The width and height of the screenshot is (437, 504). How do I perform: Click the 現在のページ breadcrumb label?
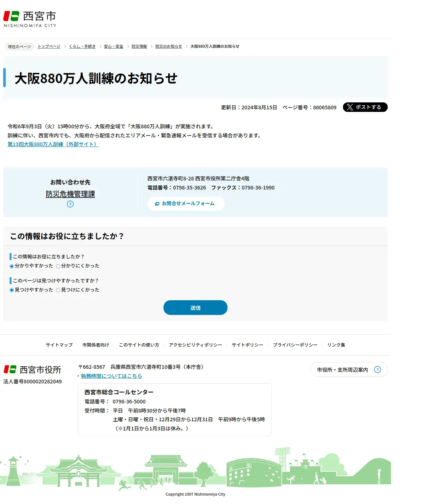click(x=20, y=47)
